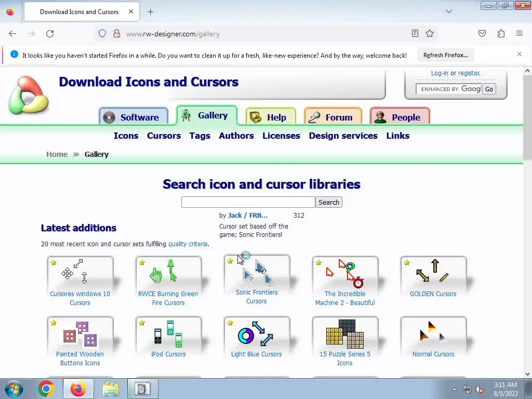Switch to Firefox in the taskbar
This screenshot has width=532, height=399.
click(78, 389)
